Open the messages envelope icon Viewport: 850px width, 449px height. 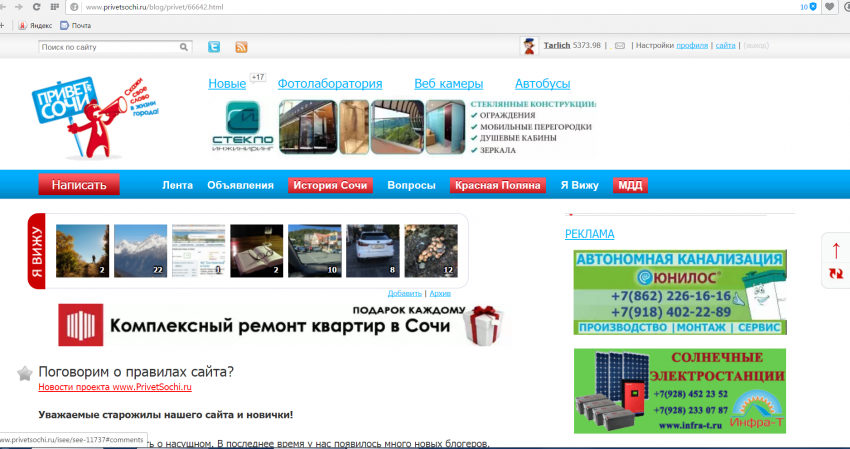(x=620, y=46)
